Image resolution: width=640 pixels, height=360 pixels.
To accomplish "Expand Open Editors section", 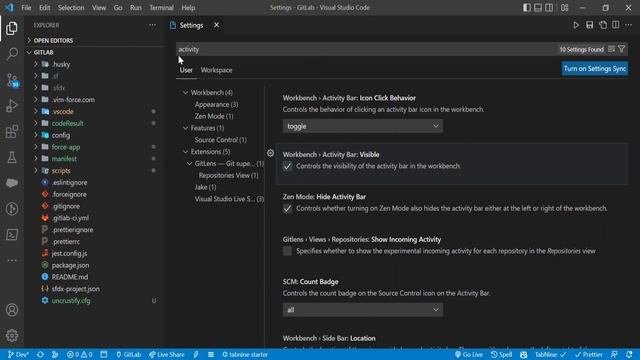I will [95, 40].
